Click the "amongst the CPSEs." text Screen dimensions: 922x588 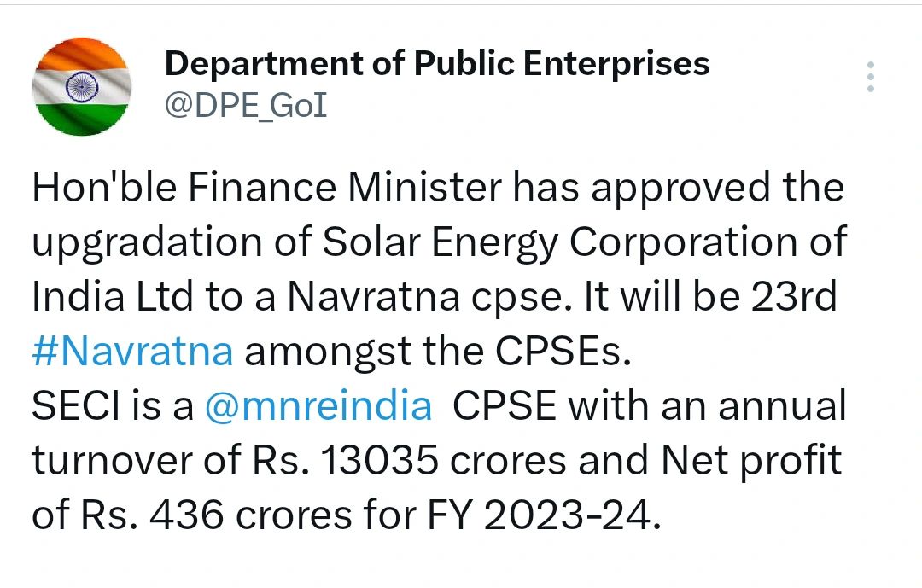pyautogui.click(x=437, y=352)
